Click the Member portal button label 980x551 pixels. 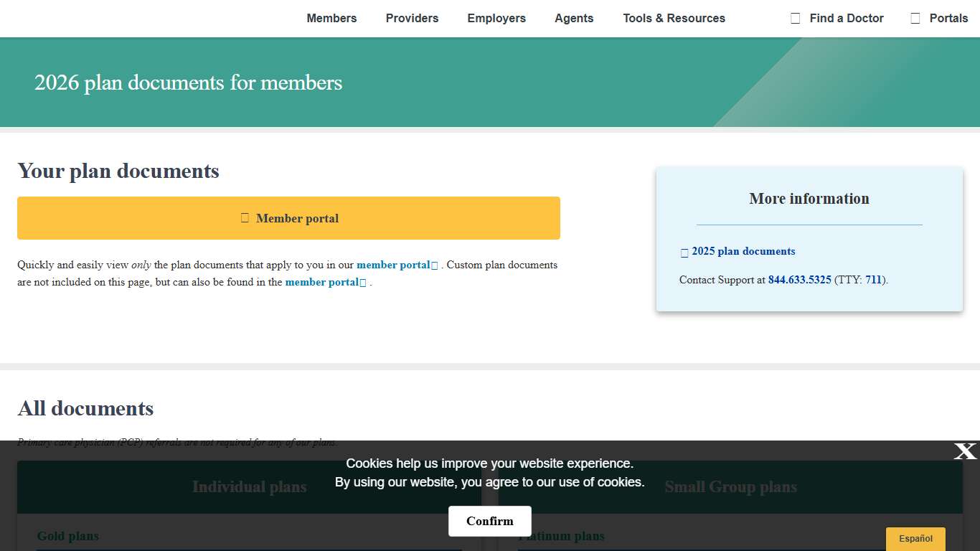click(x=297, y=218)
